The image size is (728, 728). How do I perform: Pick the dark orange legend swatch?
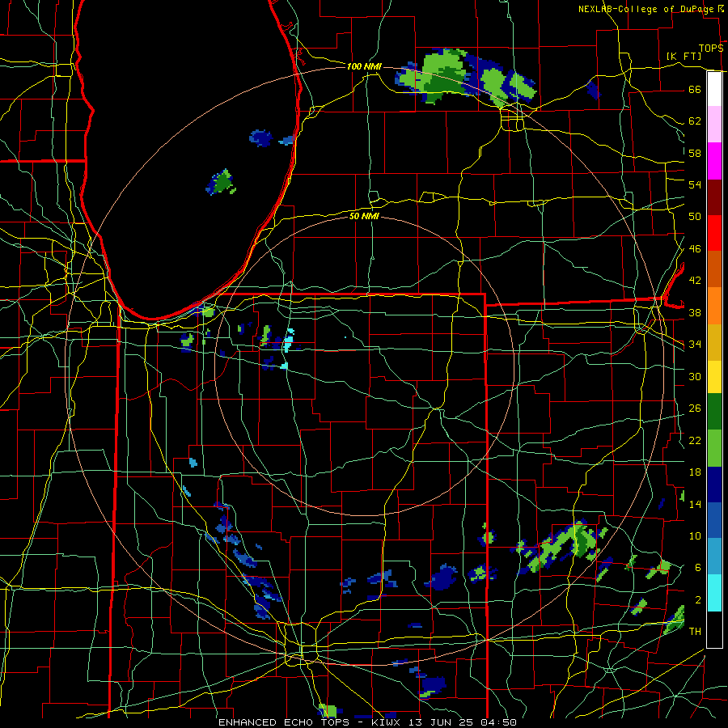click(x=714, y=269)
